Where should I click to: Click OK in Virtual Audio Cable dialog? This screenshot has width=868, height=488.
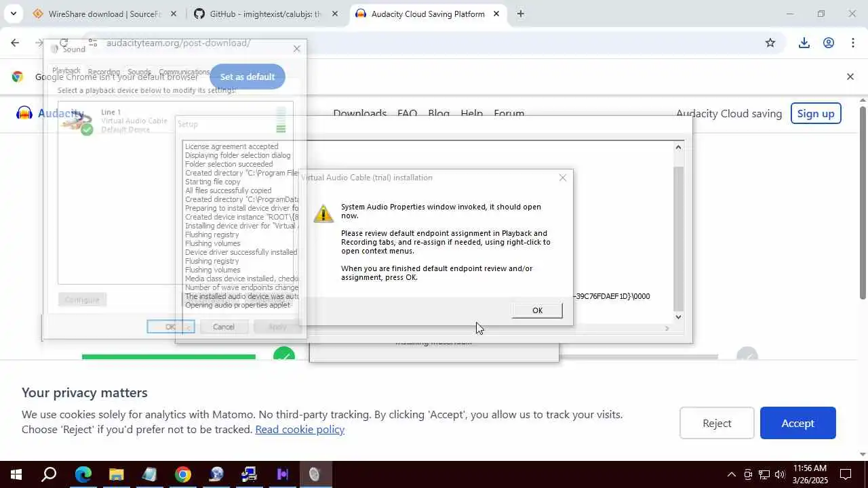pos(537,310)
